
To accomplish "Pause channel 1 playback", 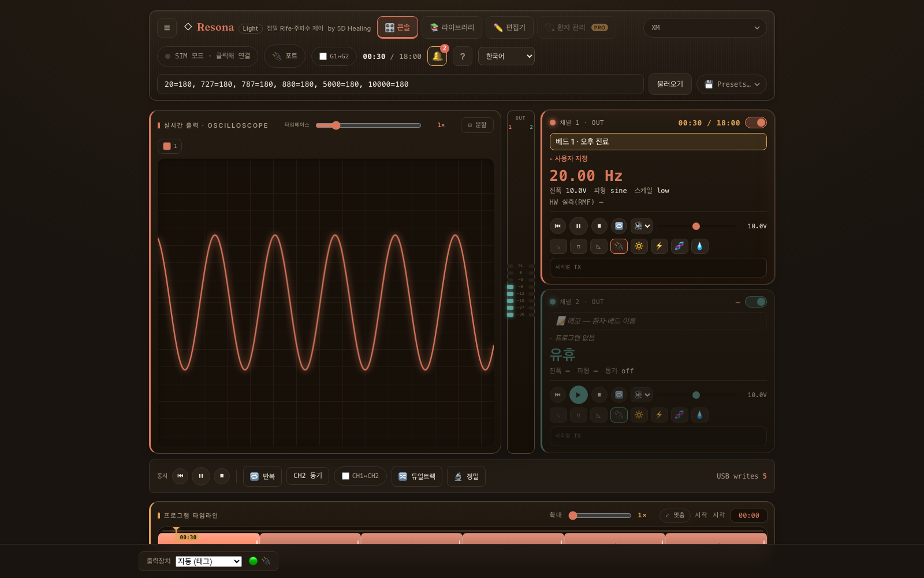I will click(x=579, y=226).
